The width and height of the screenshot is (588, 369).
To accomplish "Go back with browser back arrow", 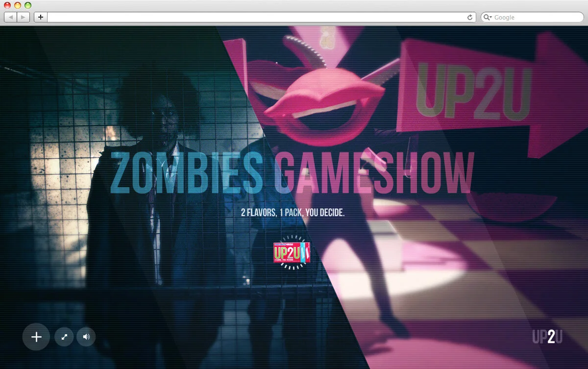I will tap(11, 17).
